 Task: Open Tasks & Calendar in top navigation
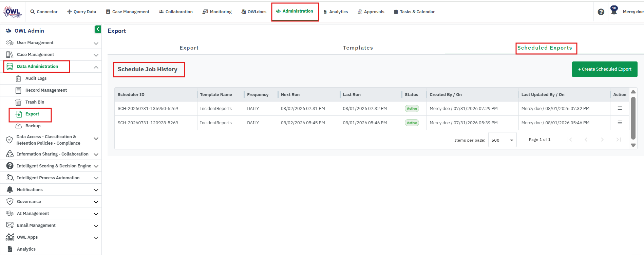point(414,12)
